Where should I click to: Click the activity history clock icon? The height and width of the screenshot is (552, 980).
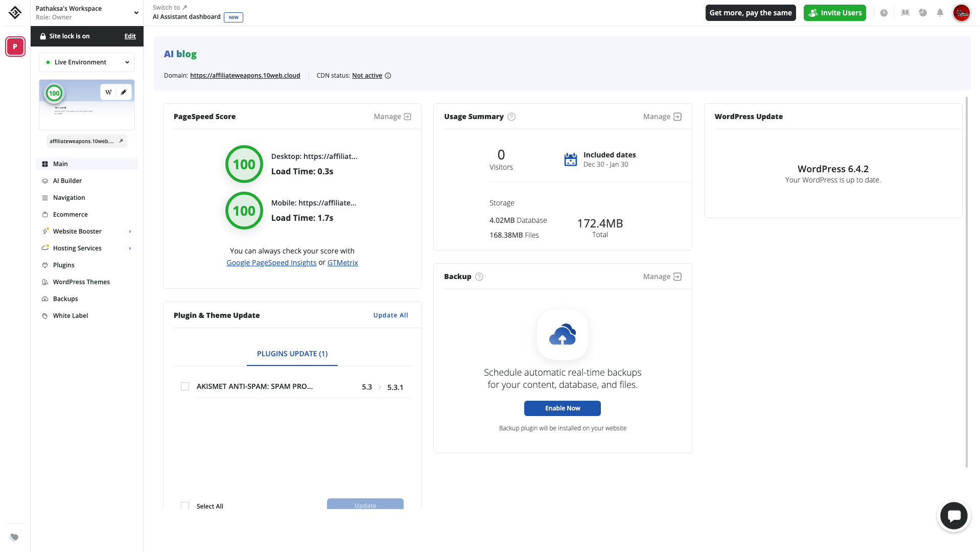[884, 13]
